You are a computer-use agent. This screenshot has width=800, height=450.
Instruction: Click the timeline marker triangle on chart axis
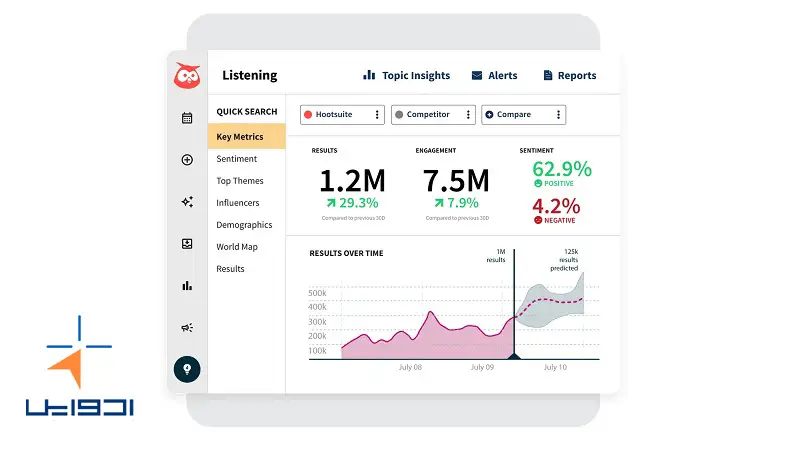pos(514,356)
